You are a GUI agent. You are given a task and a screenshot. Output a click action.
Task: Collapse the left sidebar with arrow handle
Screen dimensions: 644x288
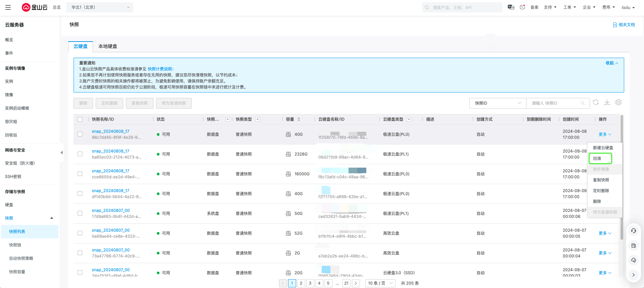[61, 153]
